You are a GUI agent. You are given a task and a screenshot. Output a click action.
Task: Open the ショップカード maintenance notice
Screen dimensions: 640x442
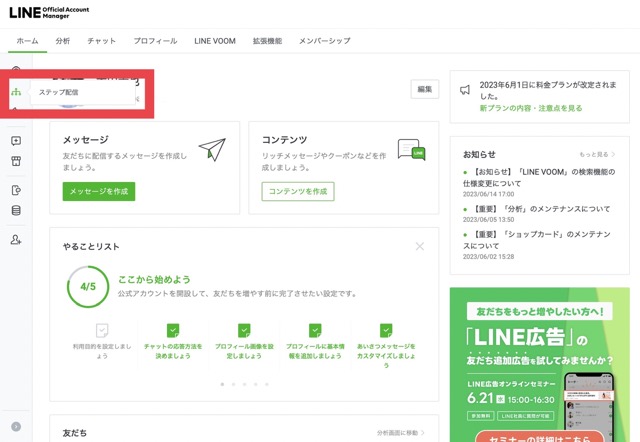[x=537, y=240]
